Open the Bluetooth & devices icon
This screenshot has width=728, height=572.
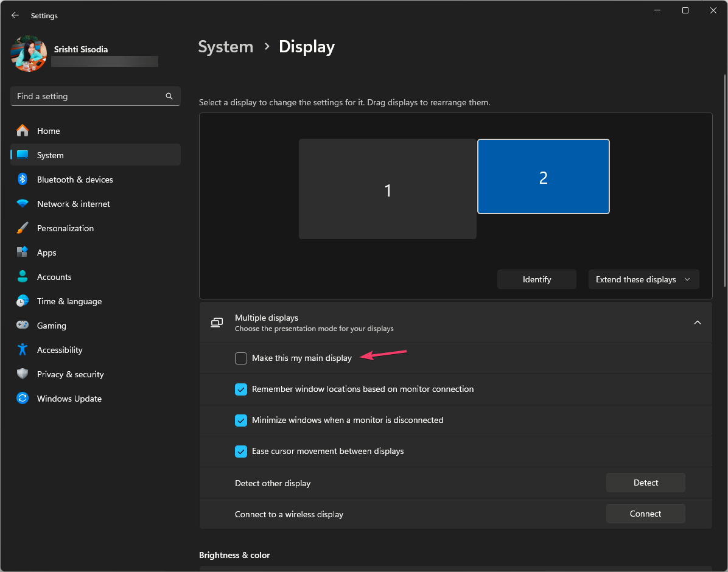click(x=23, y=180)
